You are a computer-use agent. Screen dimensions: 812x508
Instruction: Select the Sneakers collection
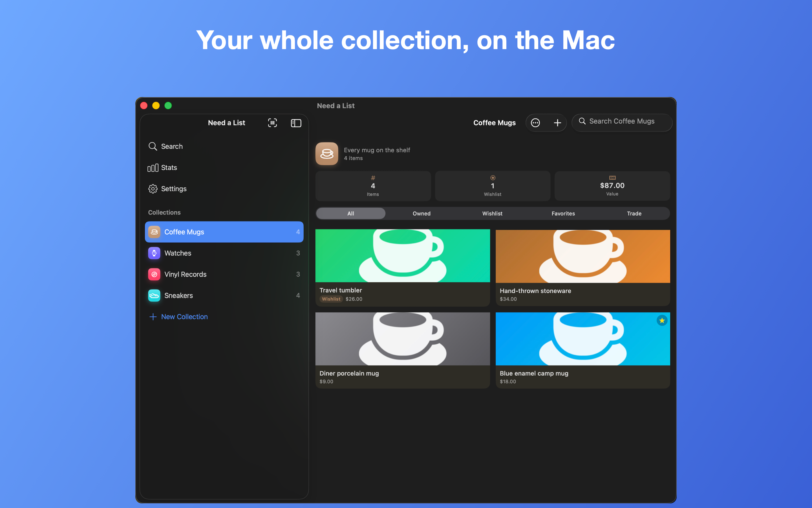pos(224,295)
